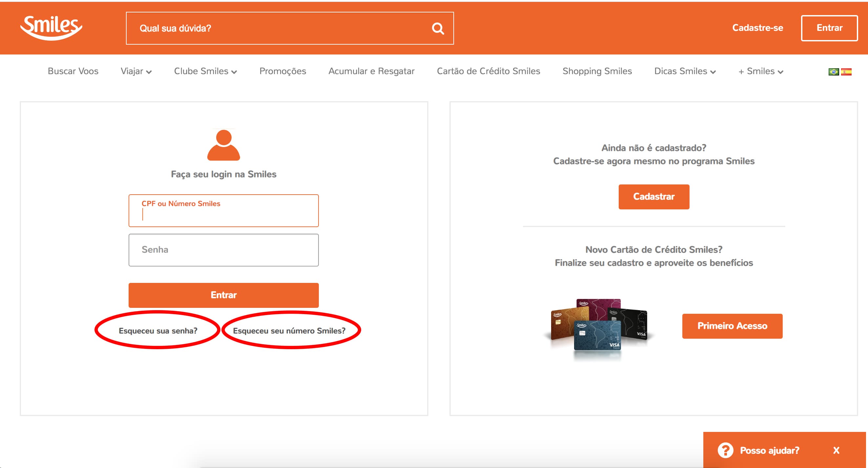Focus the CPF ou Número Smiles field

coord(223,210)
